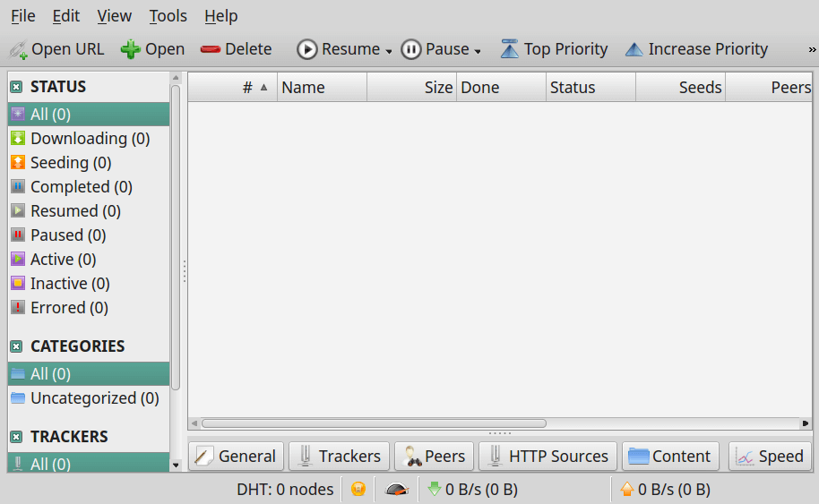Viewport: 819px width, 504px height.
Task: Open the Pause dropdown arrow
Action: point(478,51)
